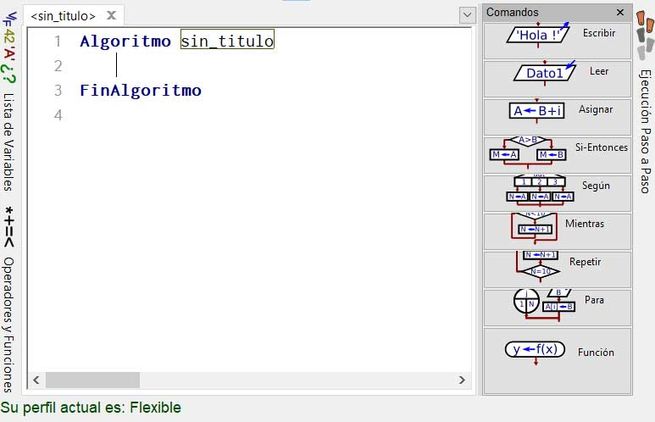Click the Comandos panel title
The height and width of the screenshot is (422, 655).
point(512,12)
